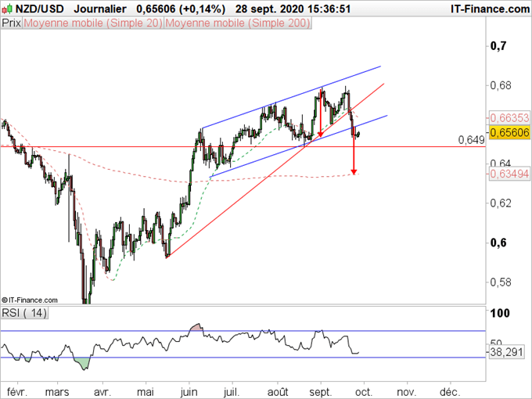The width and height of the screenshot is (532, 399).
Task: Click the RSI value tag 38,291
Action: (x=506, y=352)
